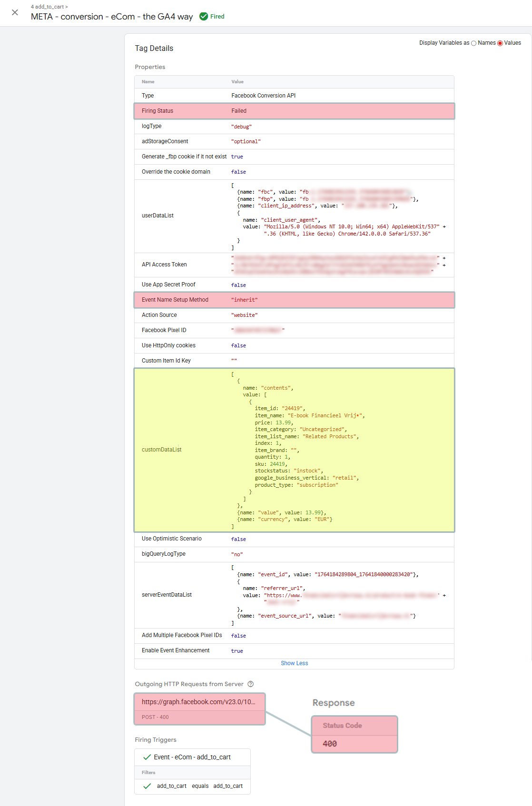Select the Values display option
532x806 pixels.
pyautogui.click(x=500, y=43)
